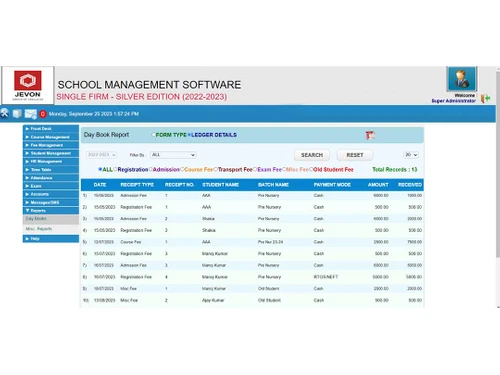
Task: Click the Day Book Report title
Action: coord(106,135)
